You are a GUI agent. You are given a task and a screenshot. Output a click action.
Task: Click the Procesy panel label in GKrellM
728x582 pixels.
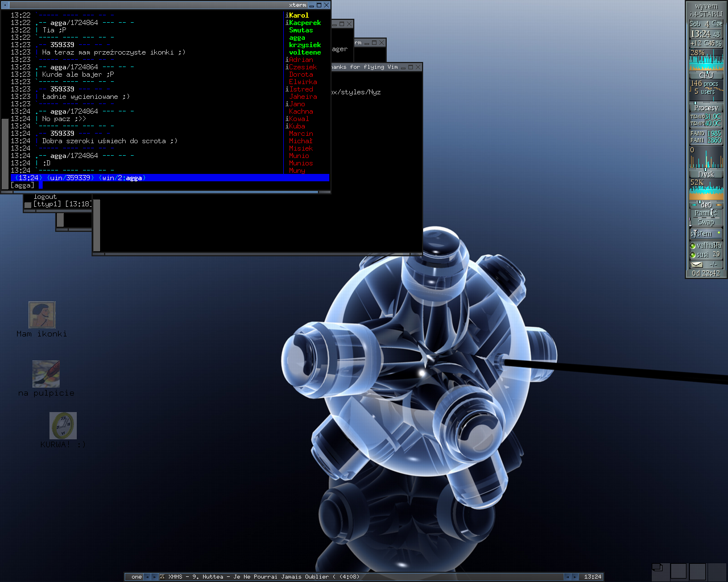tap(706, 107)
